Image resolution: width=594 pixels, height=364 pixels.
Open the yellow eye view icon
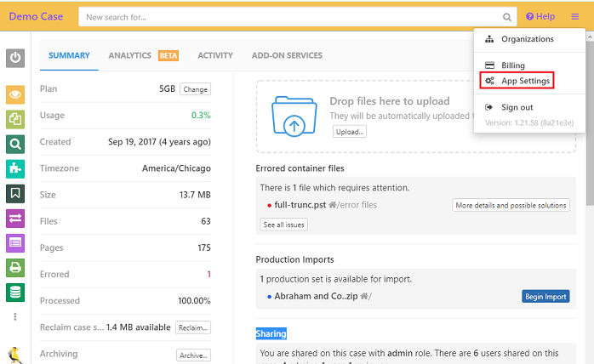pos(15,95)
